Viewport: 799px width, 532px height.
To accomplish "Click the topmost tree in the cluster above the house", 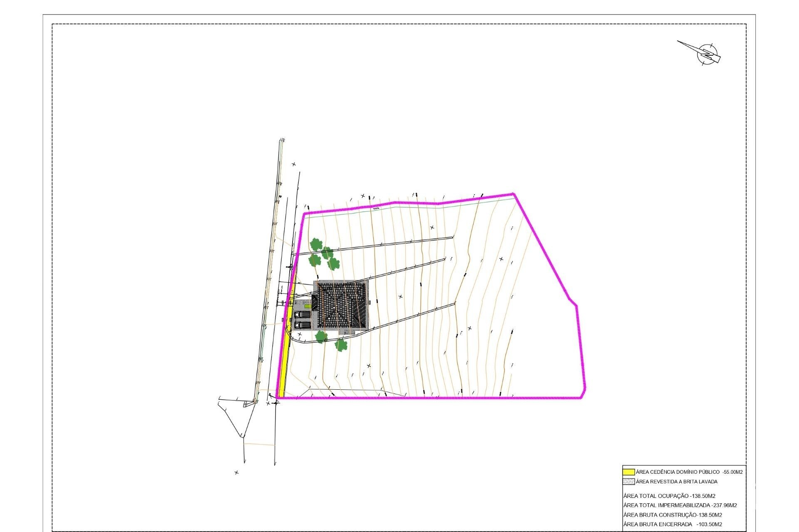I will (316, 244).
